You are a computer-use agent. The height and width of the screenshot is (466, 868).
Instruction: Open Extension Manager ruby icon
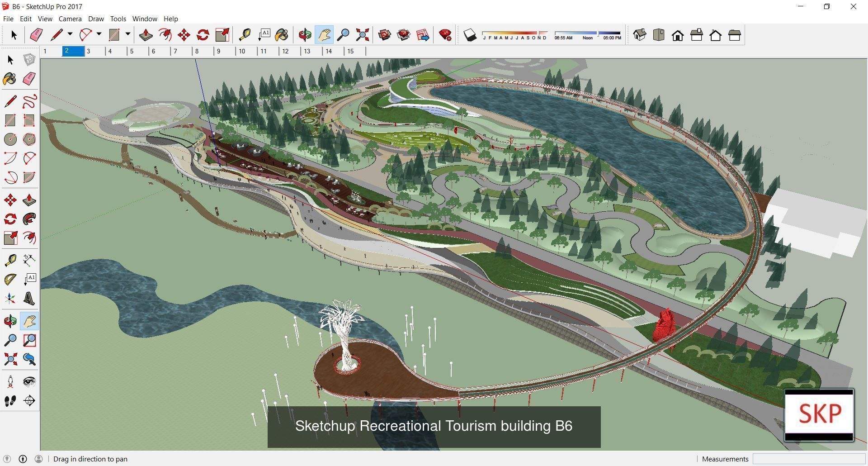(445, 35)
